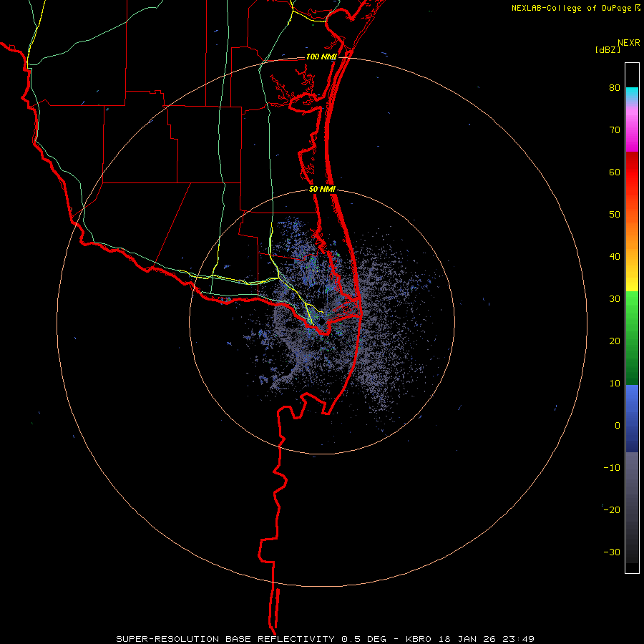
Task: Click the 80 value on dBZ scale
Action: pyautogui.click(x=615, y=88)
